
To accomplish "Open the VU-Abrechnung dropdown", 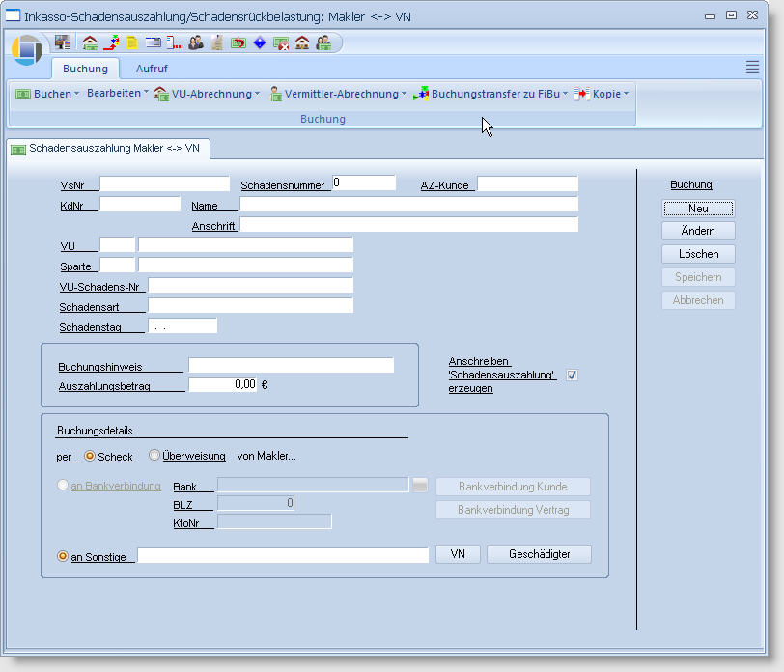I will coord(207,94).
